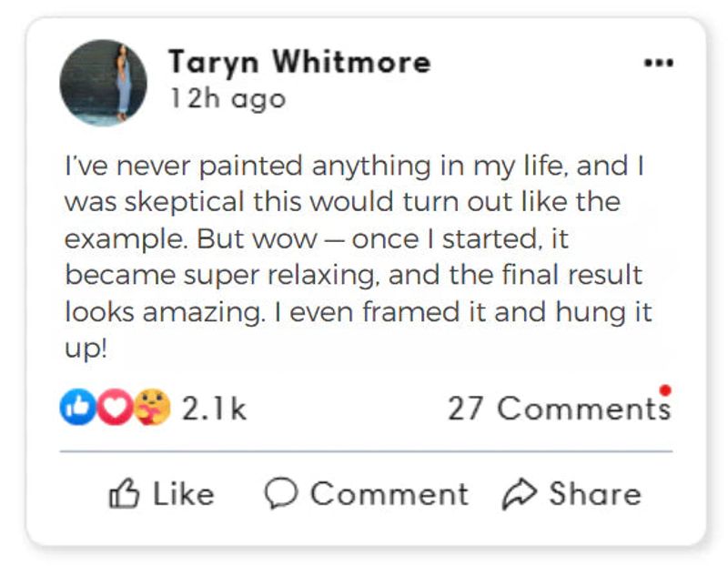Click Taryn Whitmore's round profile picture
Viewport: 728px width, 566px height.
coord(103,83)
